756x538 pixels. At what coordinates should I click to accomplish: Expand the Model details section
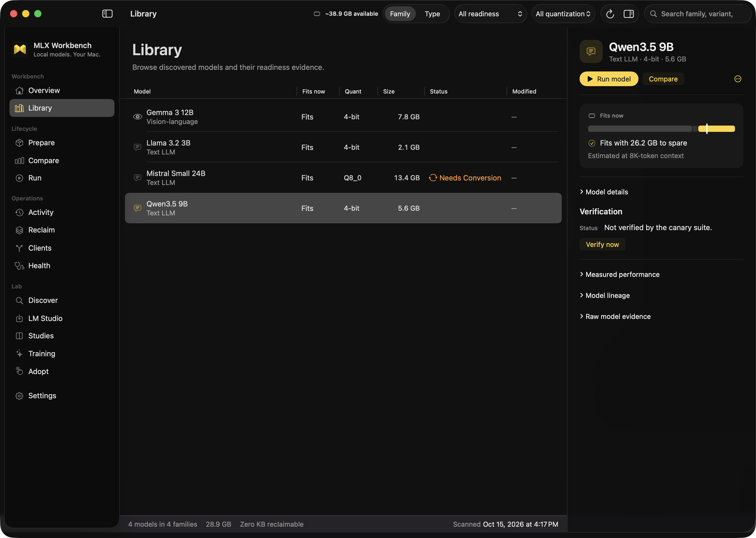(x=604, y=192)
